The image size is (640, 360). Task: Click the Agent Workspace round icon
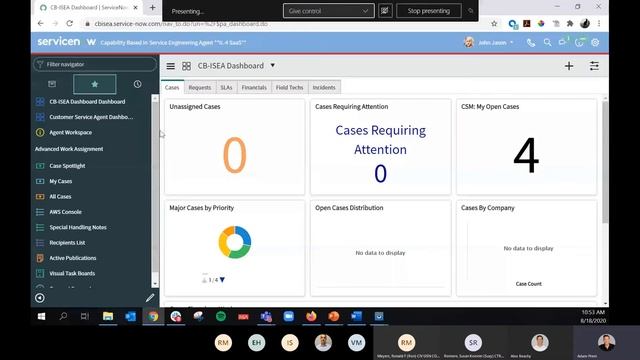tap(40, 132)
